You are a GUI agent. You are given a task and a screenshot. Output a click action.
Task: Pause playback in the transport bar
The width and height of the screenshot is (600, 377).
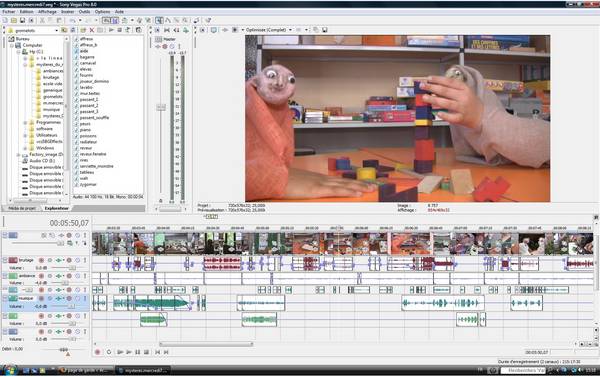pos(137,352)
